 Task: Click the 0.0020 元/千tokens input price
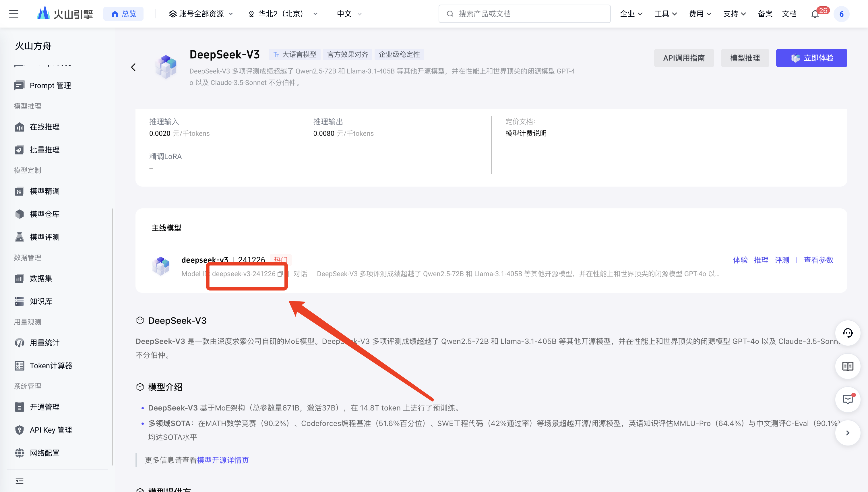pos(179,133)
